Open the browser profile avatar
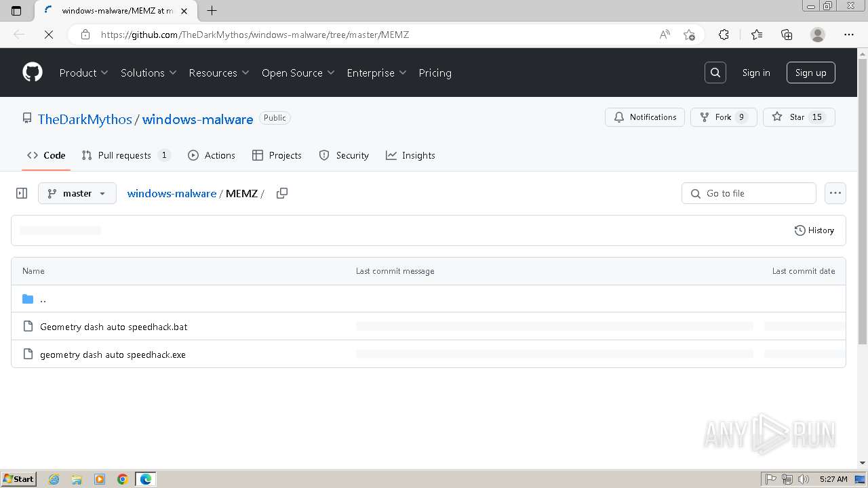The height and width of the screenshot is (488, 868). coord(818,35)
